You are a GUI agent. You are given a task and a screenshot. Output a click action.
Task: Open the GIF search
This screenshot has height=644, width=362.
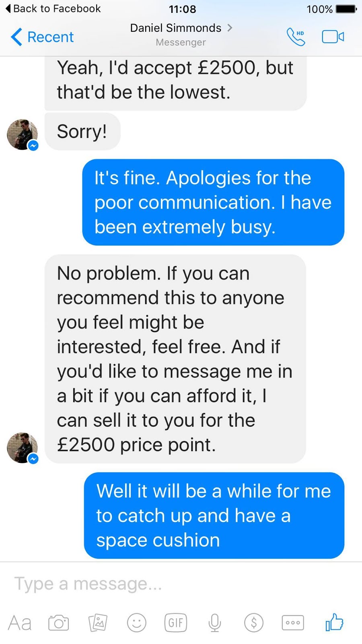176,623
